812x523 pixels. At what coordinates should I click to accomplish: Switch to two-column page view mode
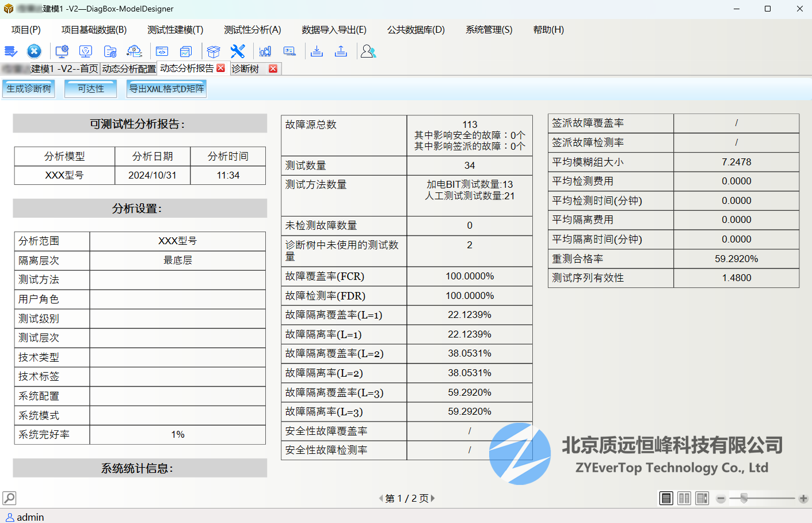point(684,498)
